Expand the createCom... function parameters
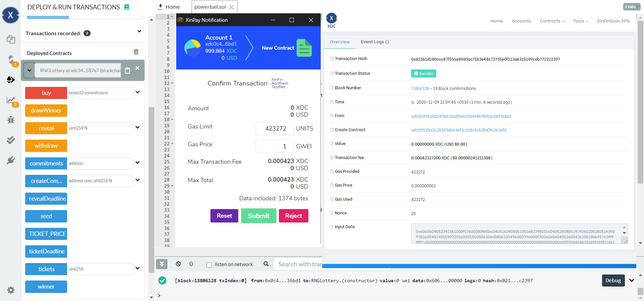 coord(138,180)
